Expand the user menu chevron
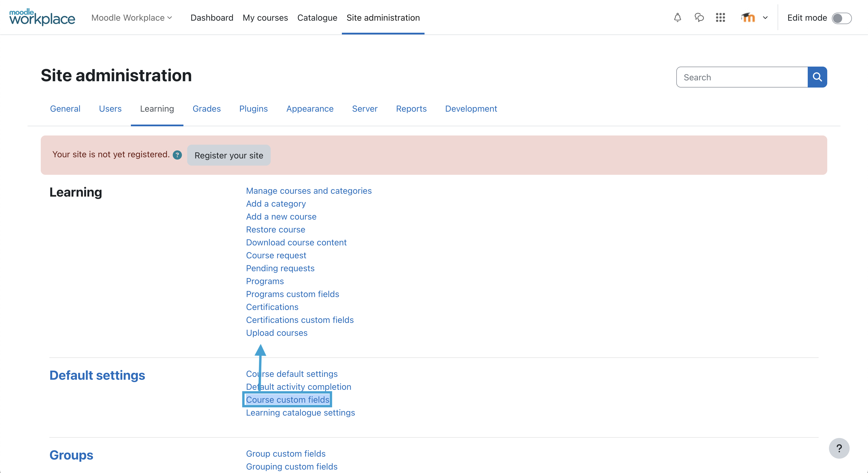Image resolution: width=868 pixels, height=473 pixels. [765, 18]
